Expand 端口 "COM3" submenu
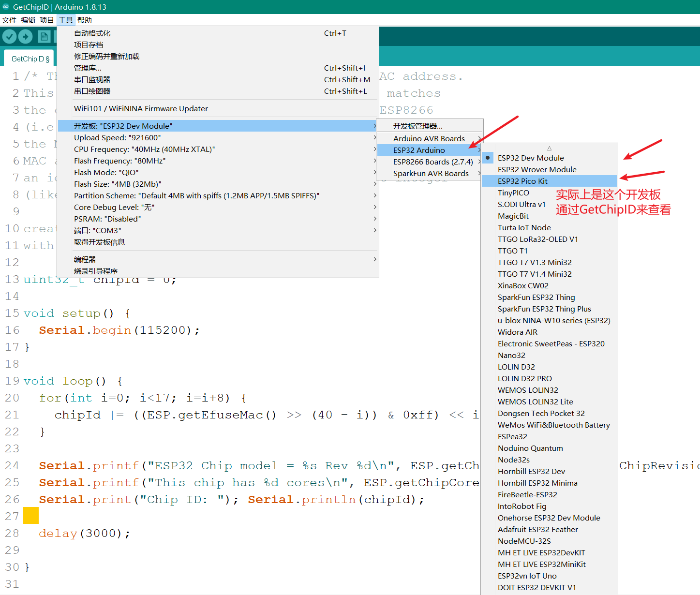 coord(218,230)
